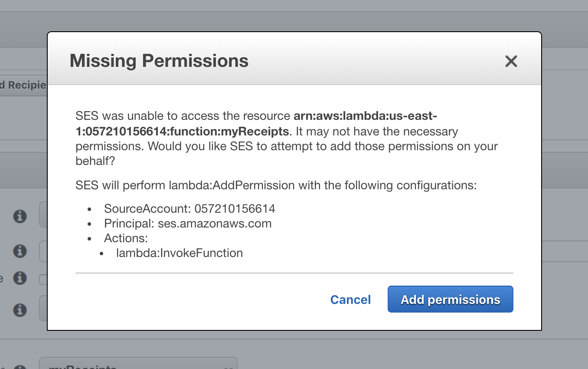Click info icon beside the dimmed checkbox
The height and width of the screenshot is (369, 588).
tap(20, 278)
